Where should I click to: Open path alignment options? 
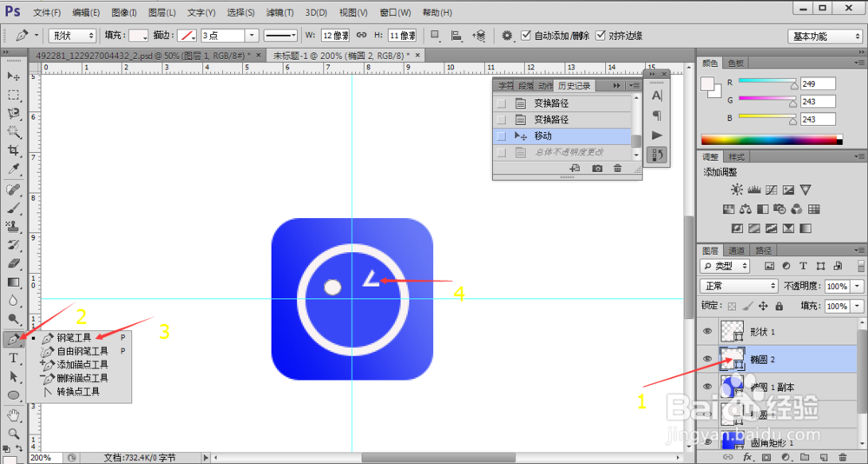click(x=457, y=36)
